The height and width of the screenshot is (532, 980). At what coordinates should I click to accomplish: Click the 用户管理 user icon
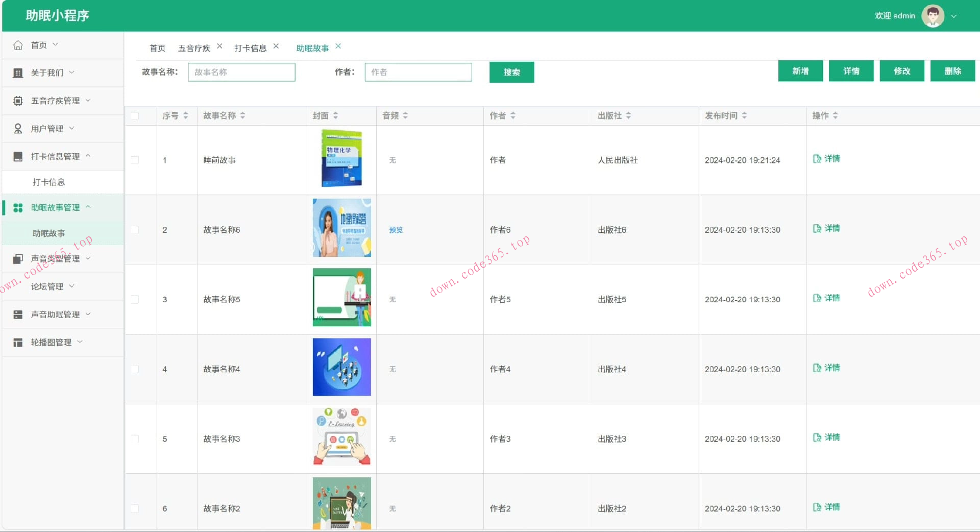click(18, 128)
